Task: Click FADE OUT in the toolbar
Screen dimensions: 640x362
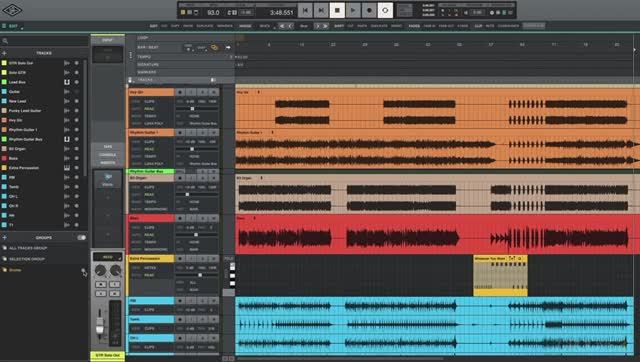Action: (446, 26)
